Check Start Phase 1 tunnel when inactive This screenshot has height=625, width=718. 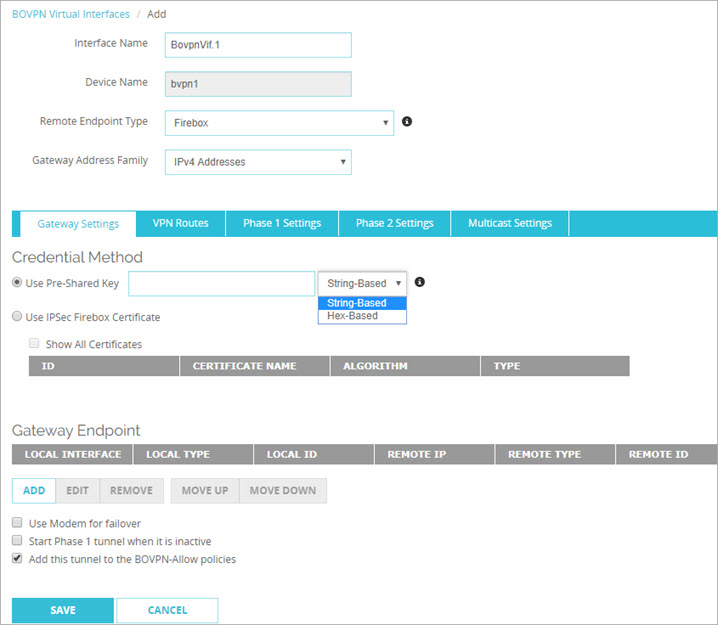click(x=18, y=541)
